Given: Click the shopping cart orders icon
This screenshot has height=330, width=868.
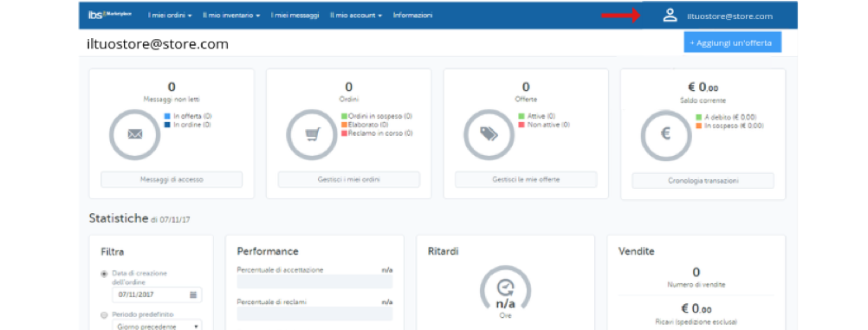Looking at the screenshot, I should pos(312,134).
